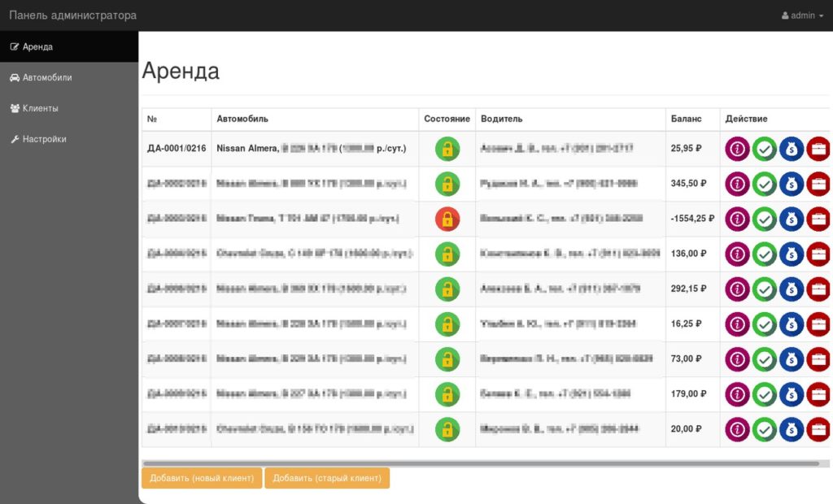Open info icon for the 179,00 ₽ row
833x504 pixels.
coord(737,394)
